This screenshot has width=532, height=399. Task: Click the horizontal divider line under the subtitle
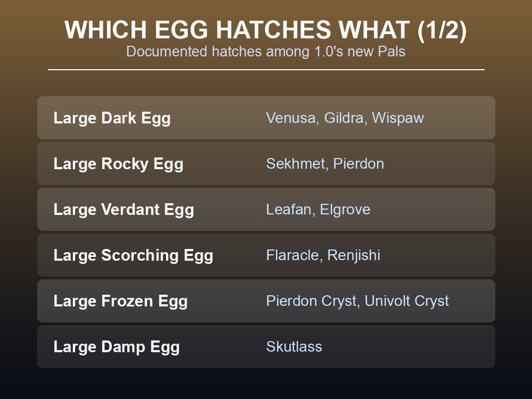click(266, 70)
